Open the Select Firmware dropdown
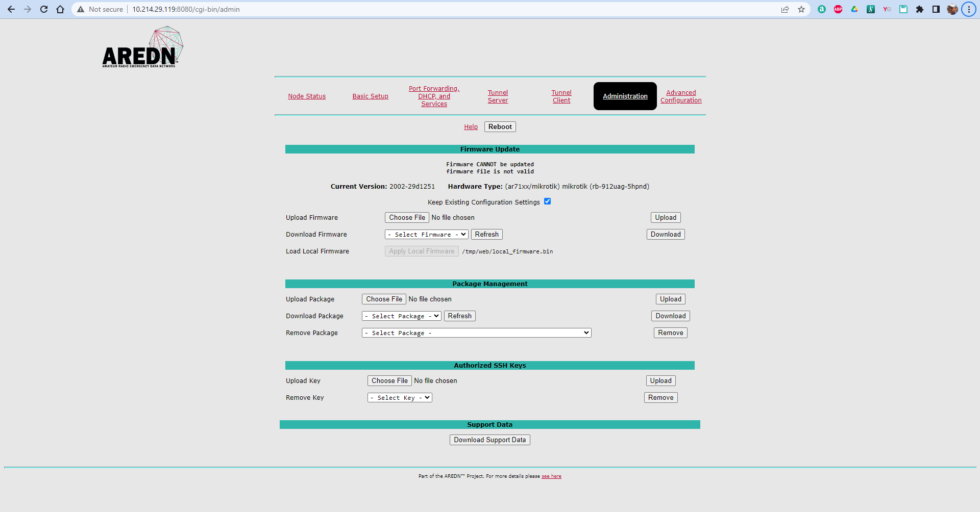The height and width of the screenshot is (512, 980). (x=426, y=234)
